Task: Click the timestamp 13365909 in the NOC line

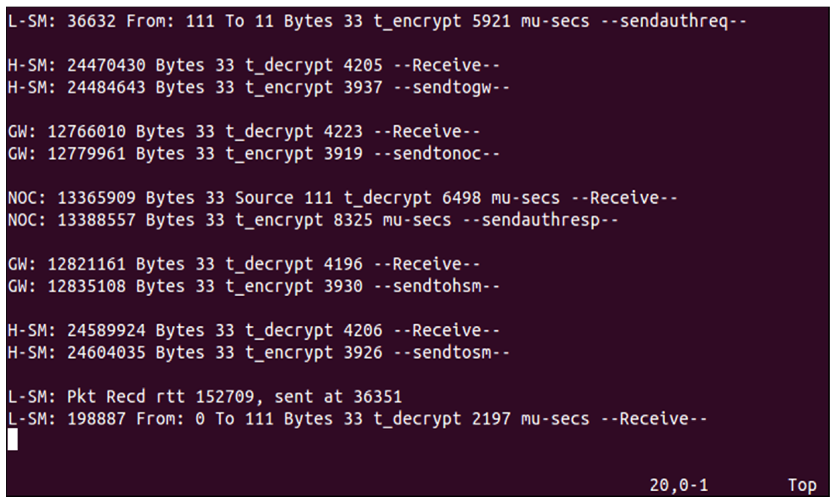Action: [x=96, y=198]
